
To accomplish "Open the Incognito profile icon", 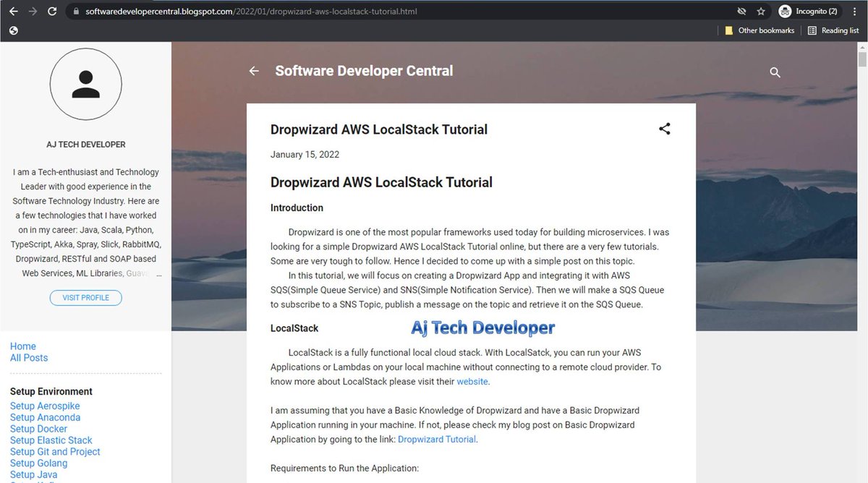I will [786, 12].
